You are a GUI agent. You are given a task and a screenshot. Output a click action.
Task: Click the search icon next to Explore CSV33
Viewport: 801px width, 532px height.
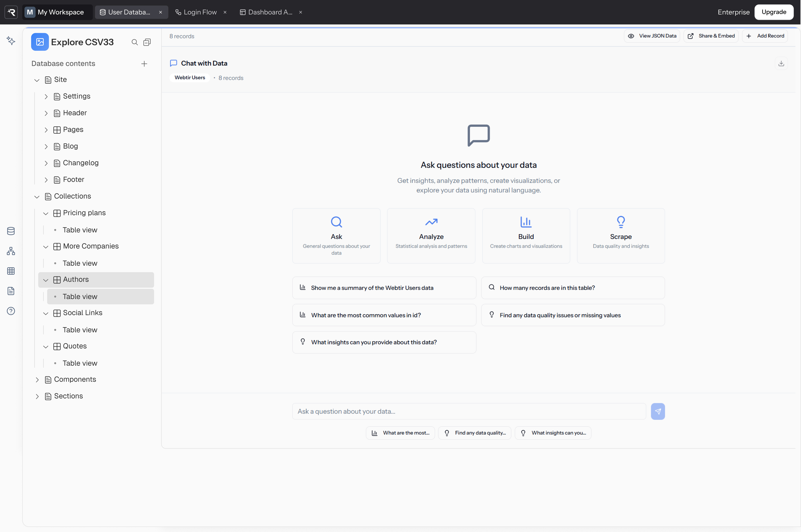point(135,42)
